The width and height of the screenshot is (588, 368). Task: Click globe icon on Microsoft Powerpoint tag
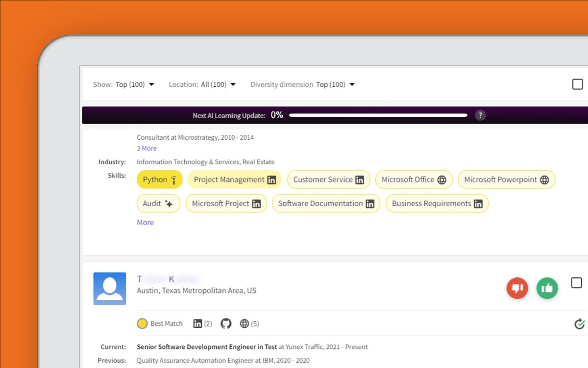(544, 180)
